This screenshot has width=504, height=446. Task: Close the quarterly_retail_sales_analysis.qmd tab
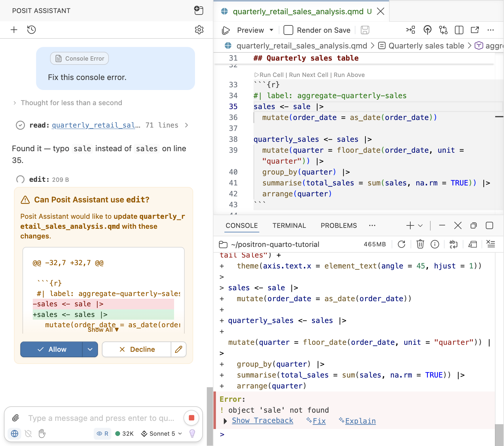pyautogui.click(x=381, y=12)
